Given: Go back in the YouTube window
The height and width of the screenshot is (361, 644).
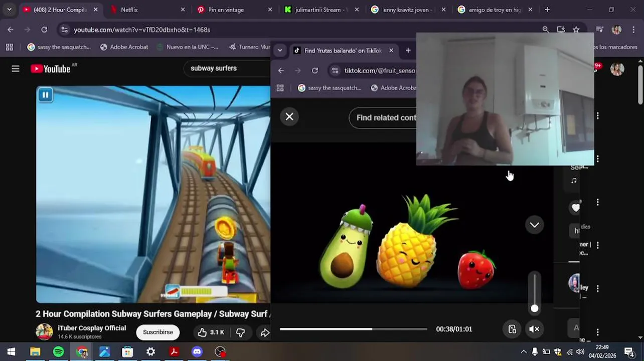Looking at the screenshot, I should 11,30.
